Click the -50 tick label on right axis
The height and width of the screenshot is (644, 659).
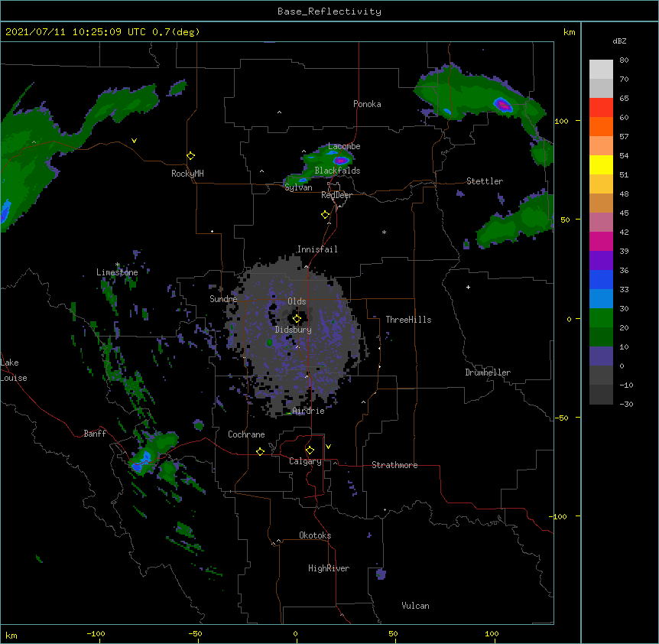(x=561, y=418)
